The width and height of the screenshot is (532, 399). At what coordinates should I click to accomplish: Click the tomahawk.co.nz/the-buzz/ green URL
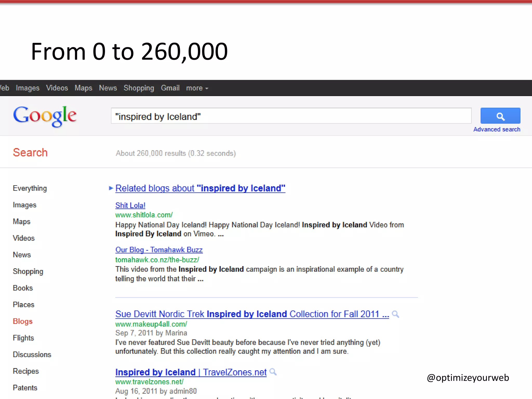[157, 260]
